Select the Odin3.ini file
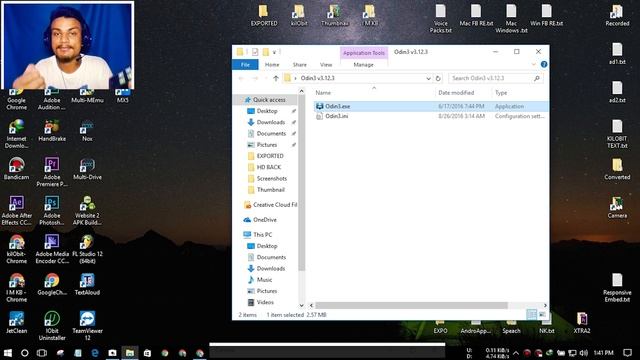The image size is (640, 360). (x=431, y=116)
